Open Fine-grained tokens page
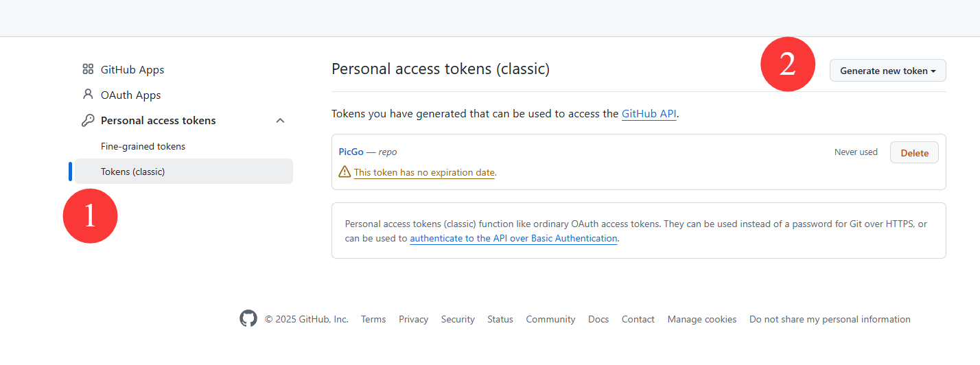Image resolution: width=980 pixels, height=365 pixels. (143, 146)
